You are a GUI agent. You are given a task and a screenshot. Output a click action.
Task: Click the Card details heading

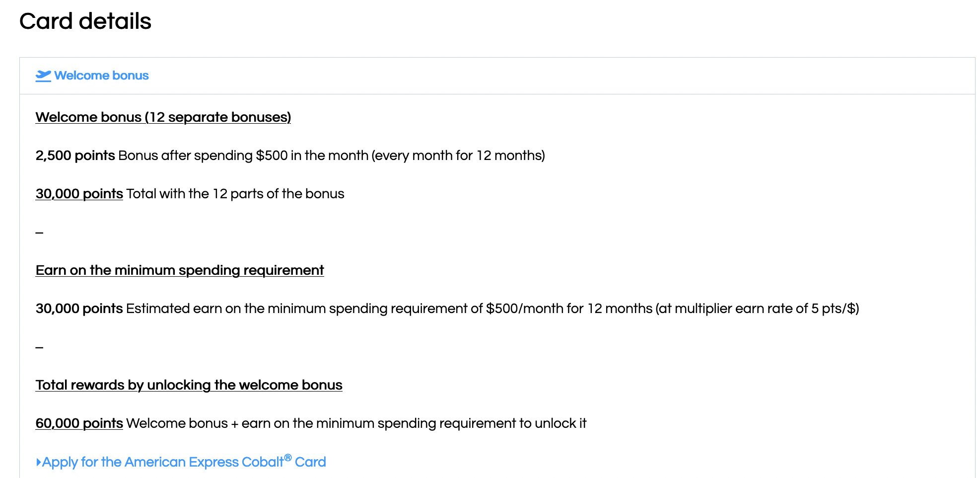pyautogui.click(x=85, y=21)
